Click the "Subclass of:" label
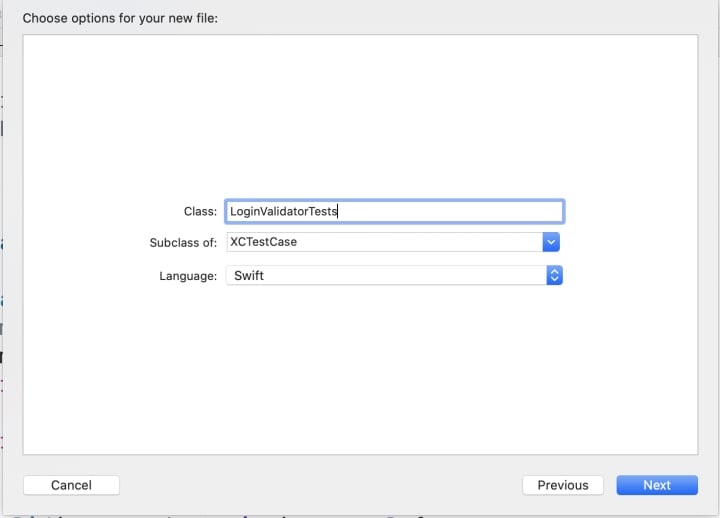Image resolution: width=720 pixels, height=518 pixels. tap(182, 242)
